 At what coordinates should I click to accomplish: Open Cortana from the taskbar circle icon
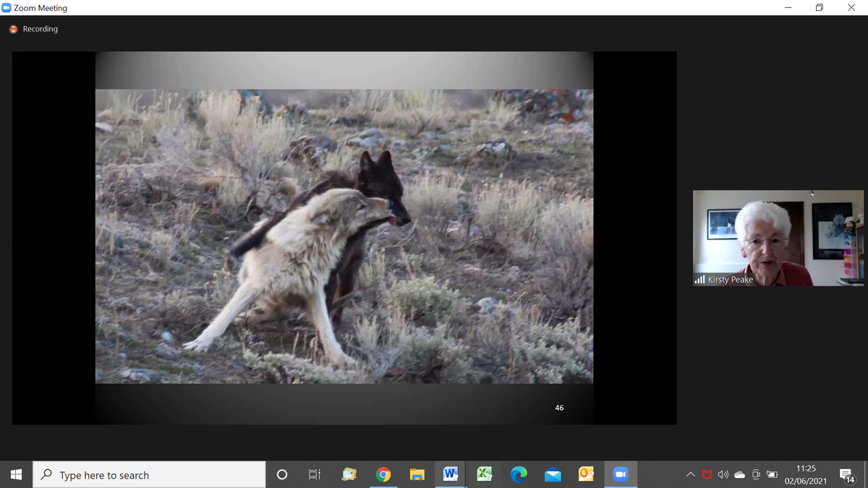click(x=282, y=474)
